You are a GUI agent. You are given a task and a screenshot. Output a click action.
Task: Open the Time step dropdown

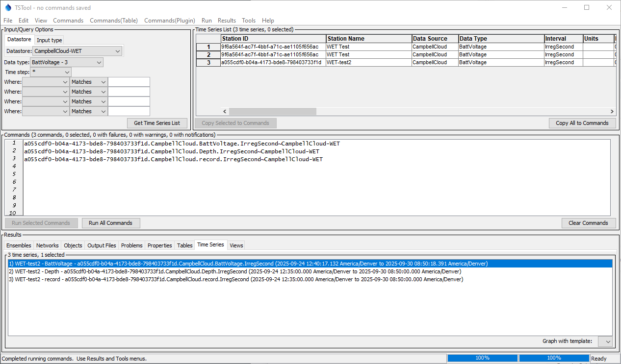(x=51, y=72)
